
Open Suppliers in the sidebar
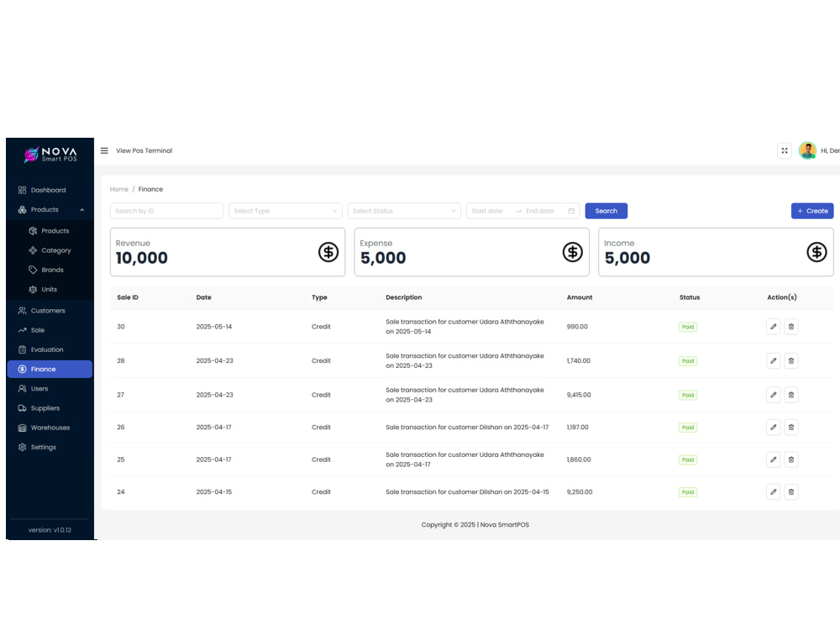tap(50, 408)
